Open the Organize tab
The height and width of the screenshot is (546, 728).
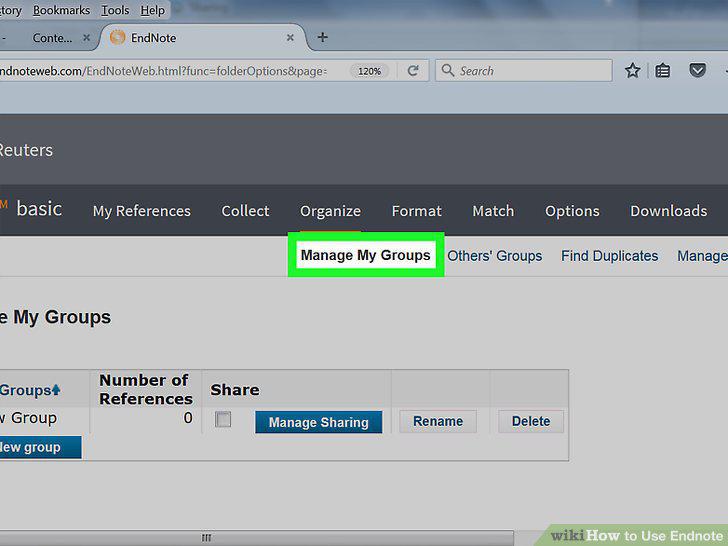coord(330,211)
